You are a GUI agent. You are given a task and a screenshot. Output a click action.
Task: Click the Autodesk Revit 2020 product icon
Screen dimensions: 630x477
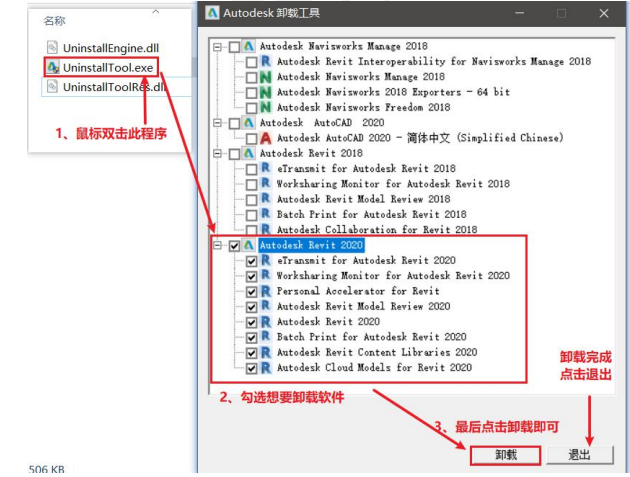pos(266,322)
